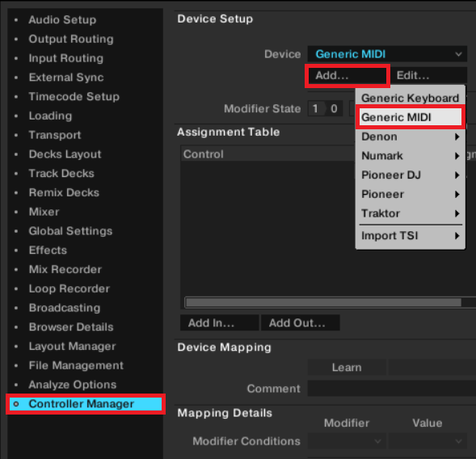476x459 pixels.
Task: Click into the Comment text field
Action: (x=392, y=388)
